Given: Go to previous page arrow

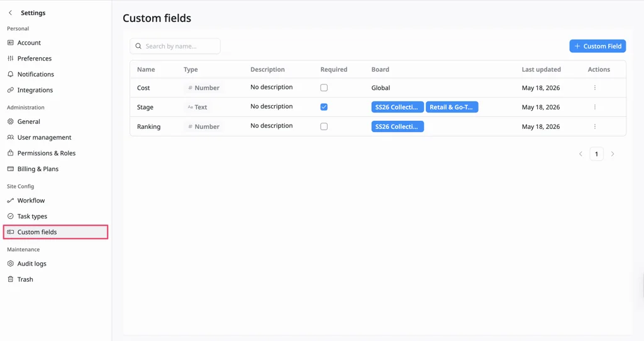Looking at the screenshot, I should point(580,154).
